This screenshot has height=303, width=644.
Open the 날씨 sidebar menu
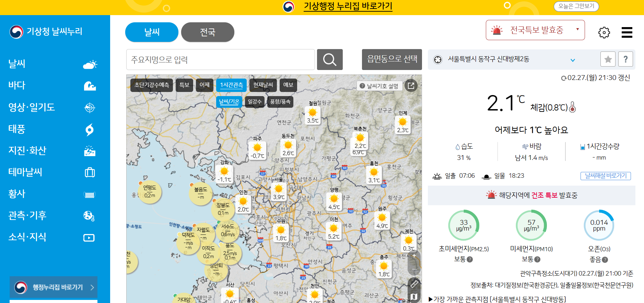[17, 64]
